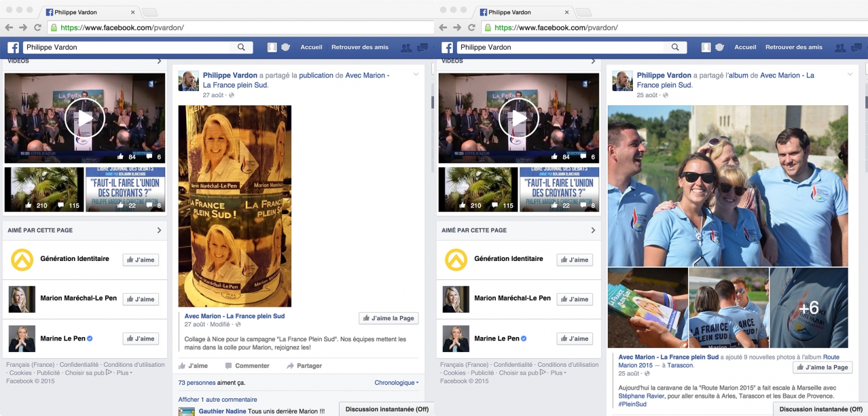Viewport: 868px width, 416px height.
Task: Click 'Retrouver des amis' in the right window
Action: pos(794,48)
